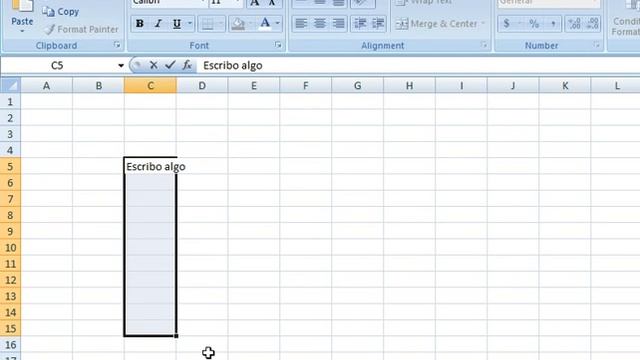Open the Paste options arrow

tap(22, 31)
